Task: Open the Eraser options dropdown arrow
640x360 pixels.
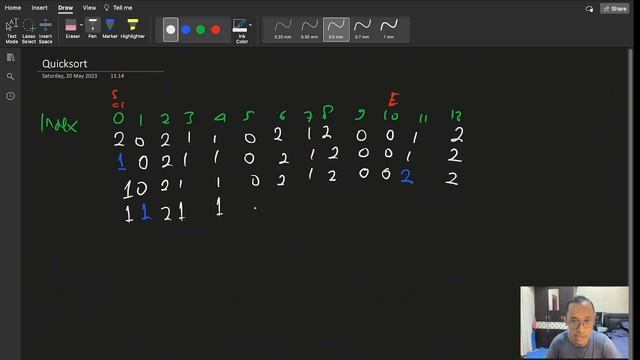Action: (81, 25)
